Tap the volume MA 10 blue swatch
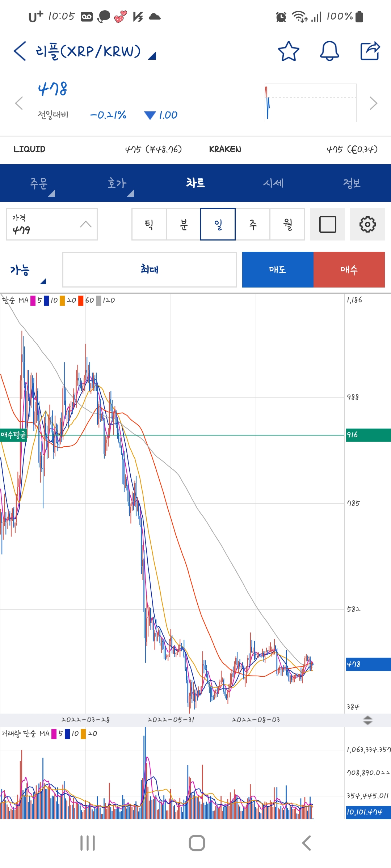The width and height of the screenshot is (391, 868). point(67,734)
